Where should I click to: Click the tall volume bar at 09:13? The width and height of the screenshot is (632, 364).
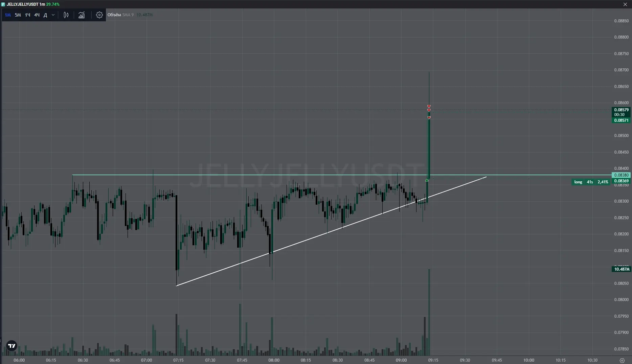[429, 312]
